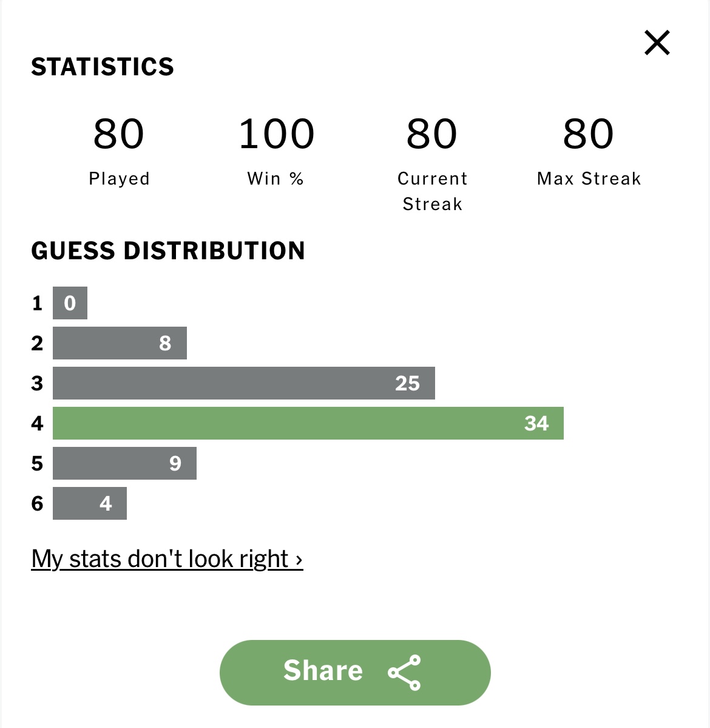Image resolution: width=710 pixels, height=728 pixels.
Task: Click the Current Streak label
Action: click(433, 191)
